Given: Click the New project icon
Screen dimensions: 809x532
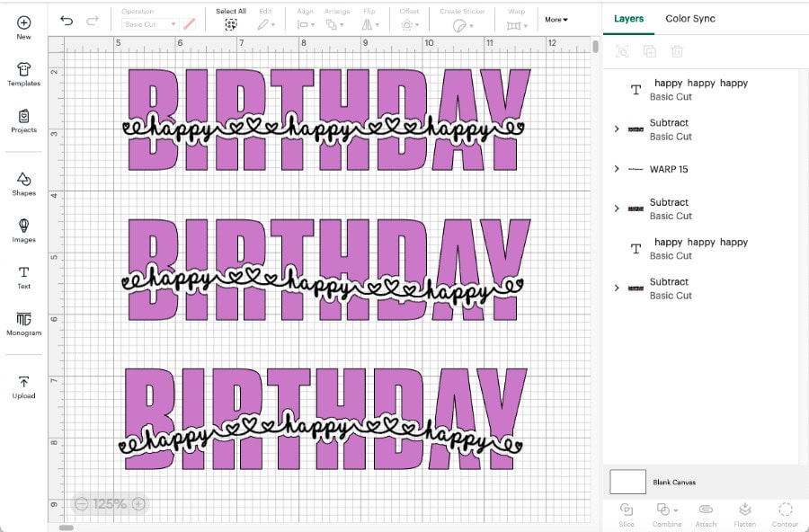Looking at the screenshot, I should click(x=23, y=23).
